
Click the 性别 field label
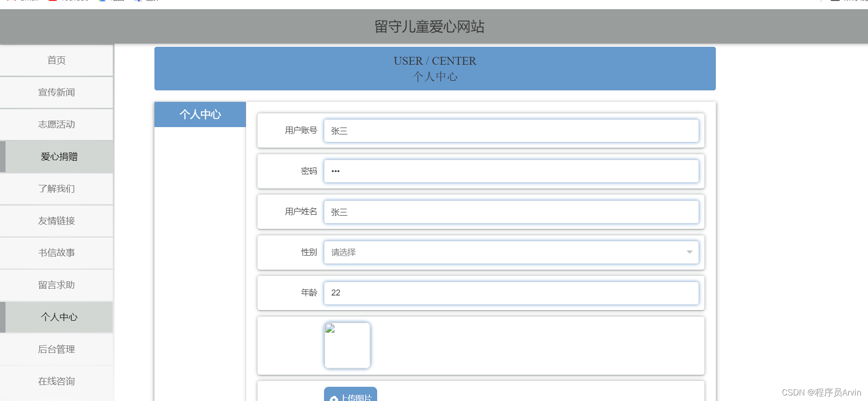click(x=309, y=252)
